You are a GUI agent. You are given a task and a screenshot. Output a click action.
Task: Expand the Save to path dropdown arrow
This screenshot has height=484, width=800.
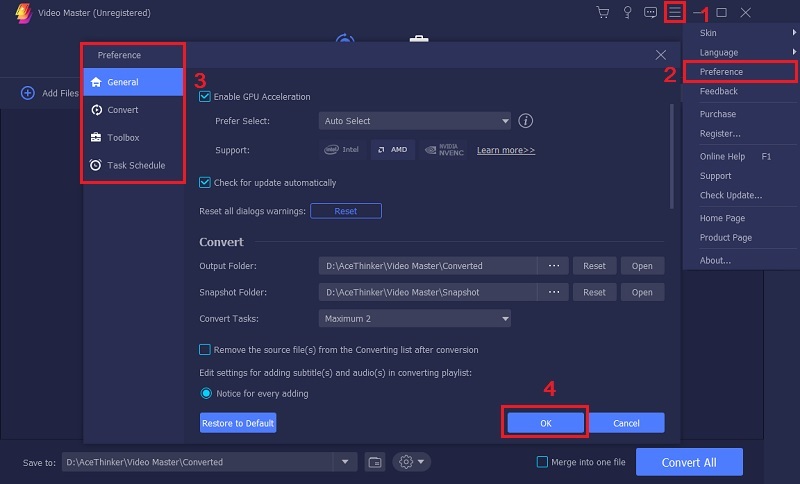pos(345,462)
